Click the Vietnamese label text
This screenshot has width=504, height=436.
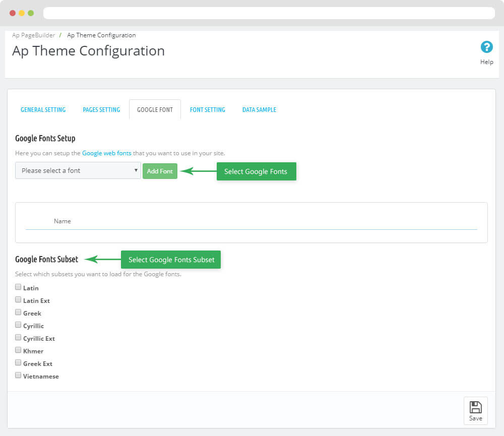tap(41, 376)
